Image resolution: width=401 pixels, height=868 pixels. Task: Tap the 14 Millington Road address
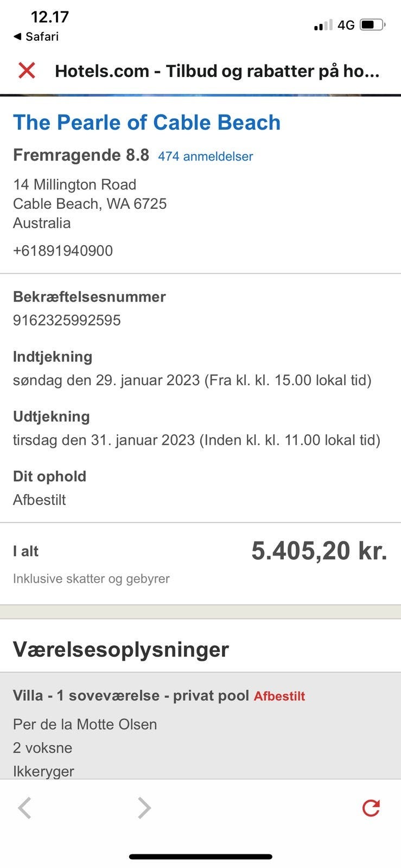click(x=74, y=184)
